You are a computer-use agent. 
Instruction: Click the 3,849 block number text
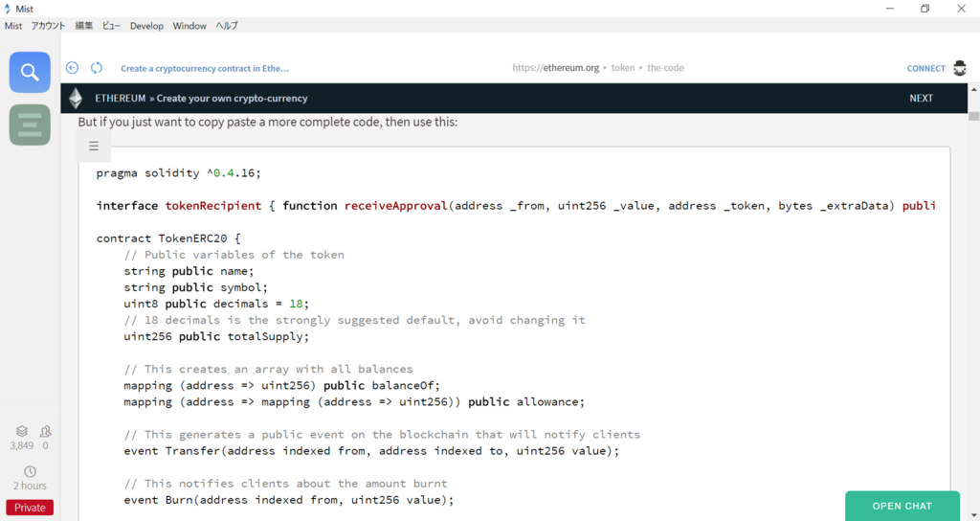pyautogui.click(x=22, y=445)
